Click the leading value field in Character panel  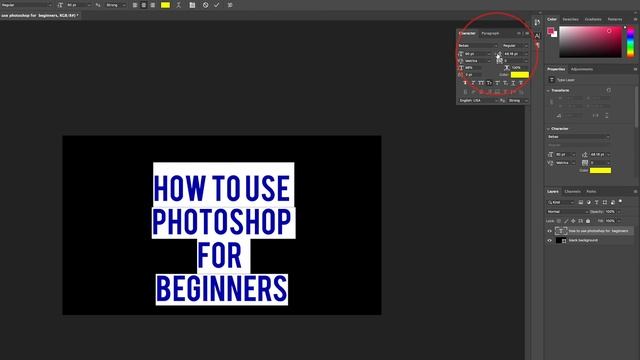[x=516, y=54]
